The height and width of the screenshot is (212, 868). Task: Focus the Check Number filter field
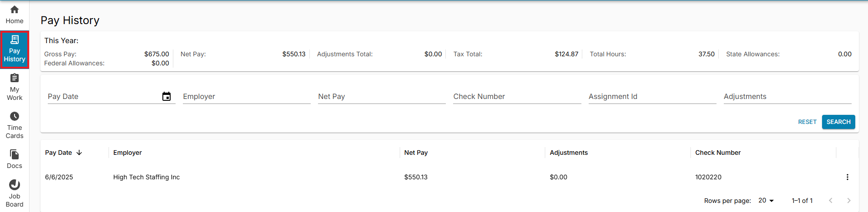point(517,97)
